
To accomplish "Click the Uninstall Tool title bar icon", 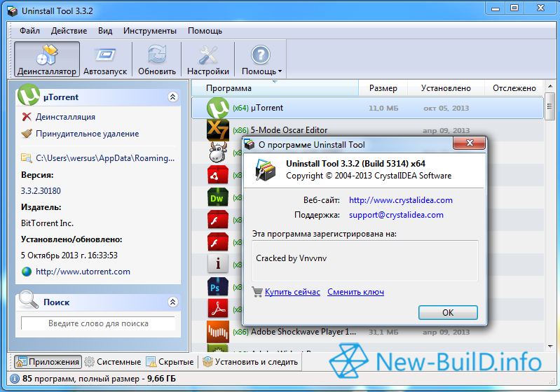I will pos(12,11).
